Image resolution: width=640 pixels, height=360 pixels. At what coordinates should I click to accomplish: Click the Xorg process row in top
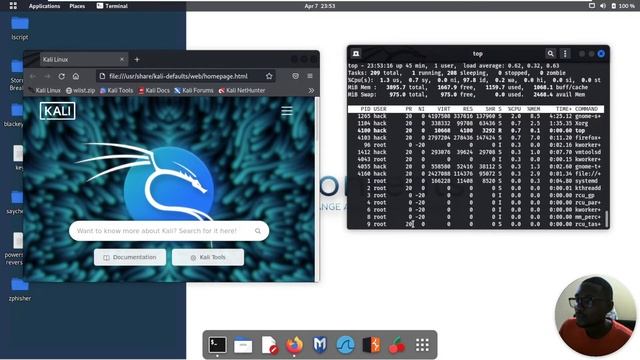coord(476,123)
